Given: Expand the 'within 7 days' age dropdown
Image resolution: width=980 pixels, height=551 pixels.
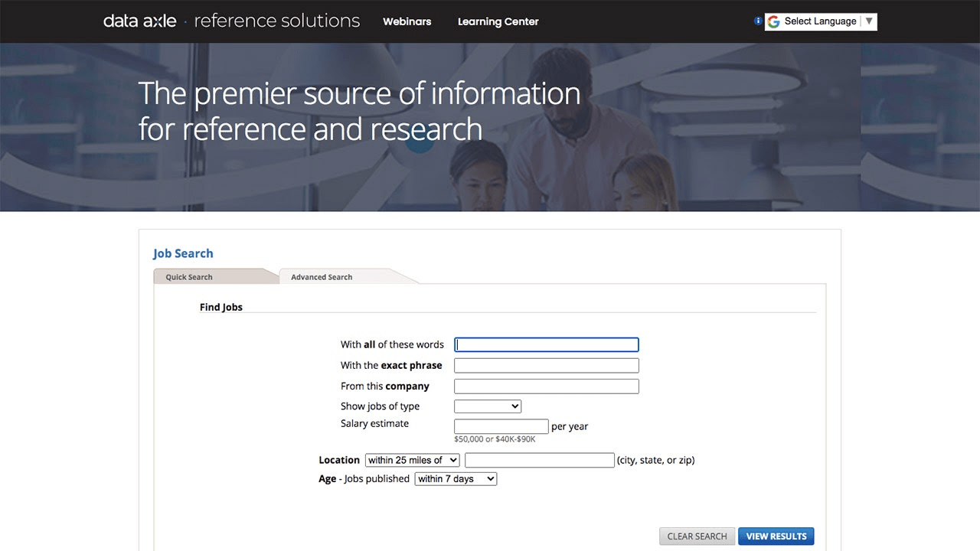Looking at the screenshot, I should click(x=456, y=479).
